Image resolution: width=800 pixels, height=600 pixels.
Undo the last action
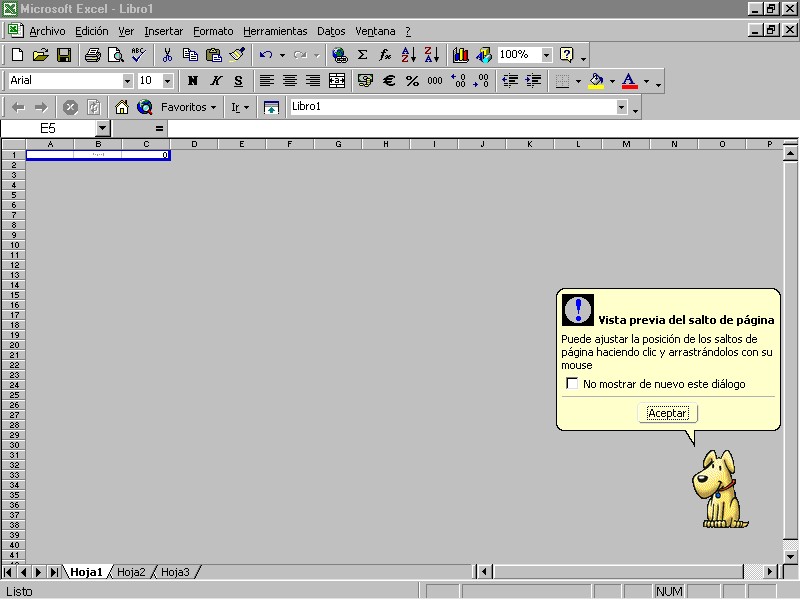coord(266,55)
